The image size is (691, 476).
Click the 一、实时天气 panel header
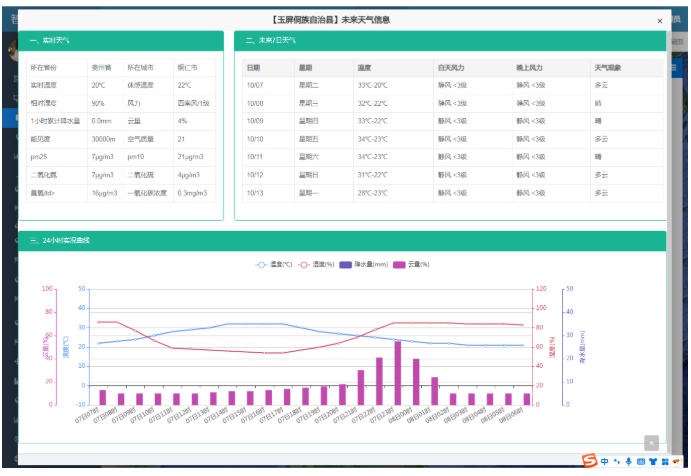point(121,41)
